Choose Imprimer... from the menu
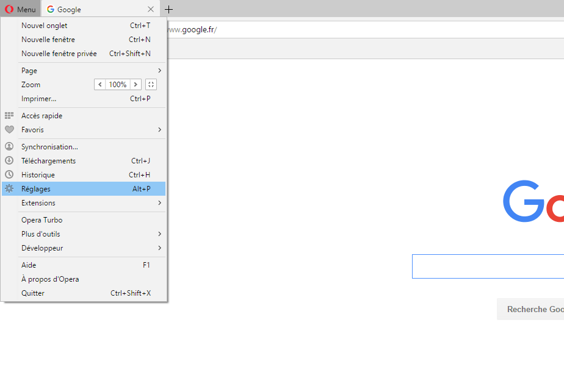The width and height of the screenshot is (564, 392). pos(84,98)
